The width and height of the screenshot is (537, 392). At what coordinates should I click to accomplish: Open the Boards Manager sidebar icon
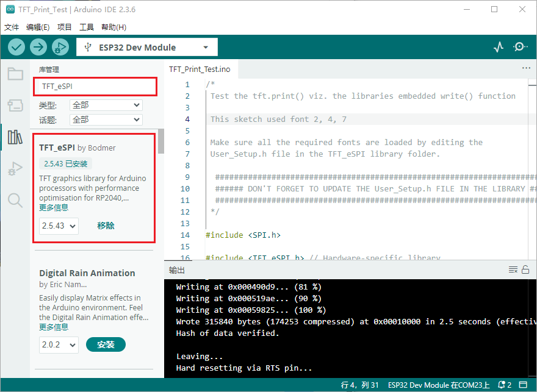coord(15,105)
